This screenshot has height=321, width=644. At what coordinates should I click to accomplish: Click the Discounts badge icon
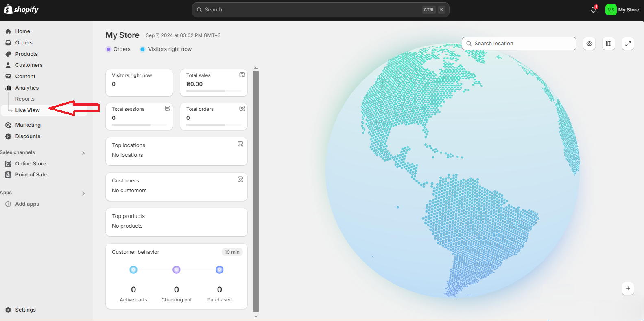point(8,136)
